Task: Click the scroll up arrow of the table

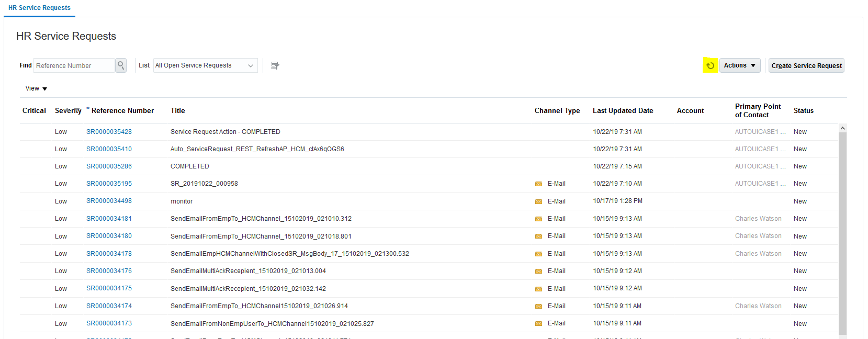Action: [842, 128]
